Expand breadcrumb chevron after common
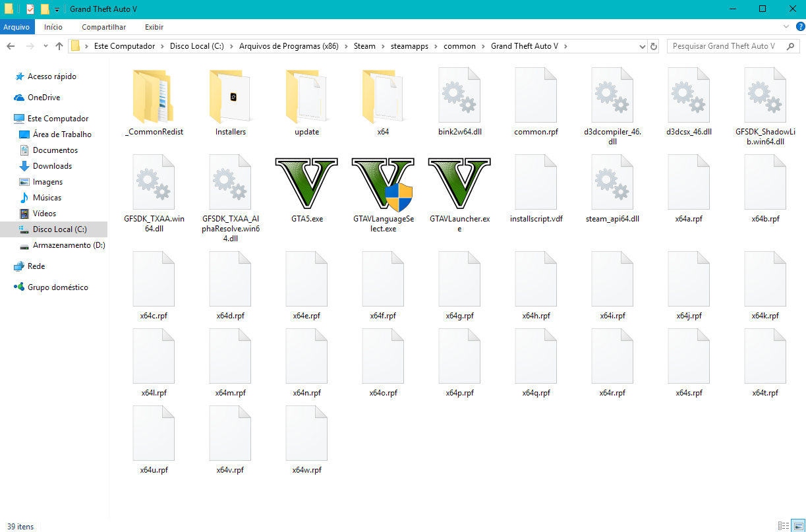The width and height of the screenshot is (806, 532). (483, 46)
